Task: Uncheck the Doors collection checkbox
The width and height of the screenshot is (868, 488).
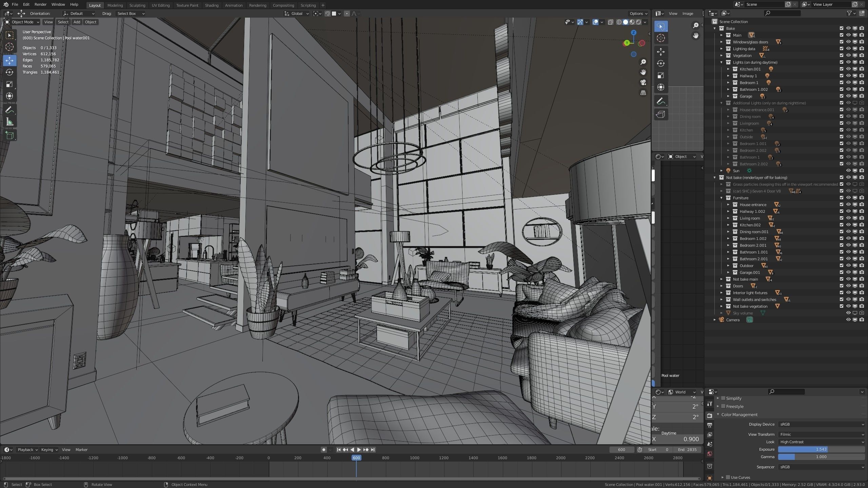Action: pyautogui.click(x=842, y=286)
